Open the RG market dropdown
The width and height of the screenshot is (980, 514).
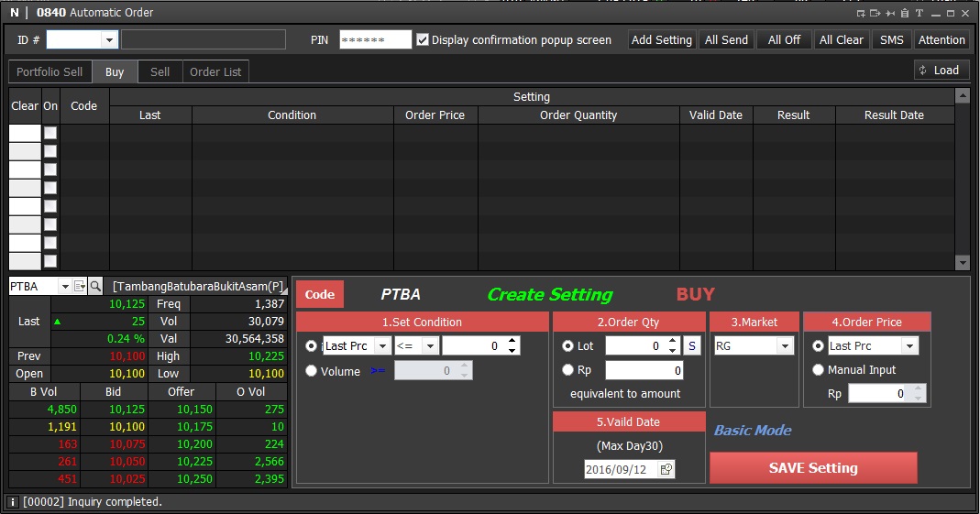point(785,346)
